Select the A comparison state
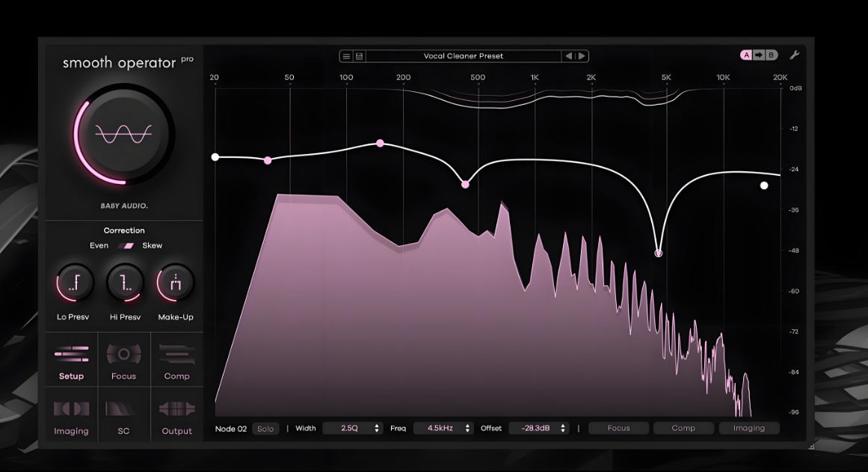Image resolution: width=868 pixels, height=472 pixels. (x=746, y=55)
